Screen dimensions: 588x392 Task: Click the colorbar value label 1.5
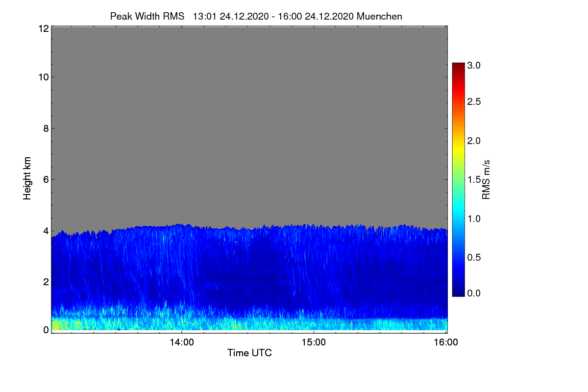[x=474, y=180]
